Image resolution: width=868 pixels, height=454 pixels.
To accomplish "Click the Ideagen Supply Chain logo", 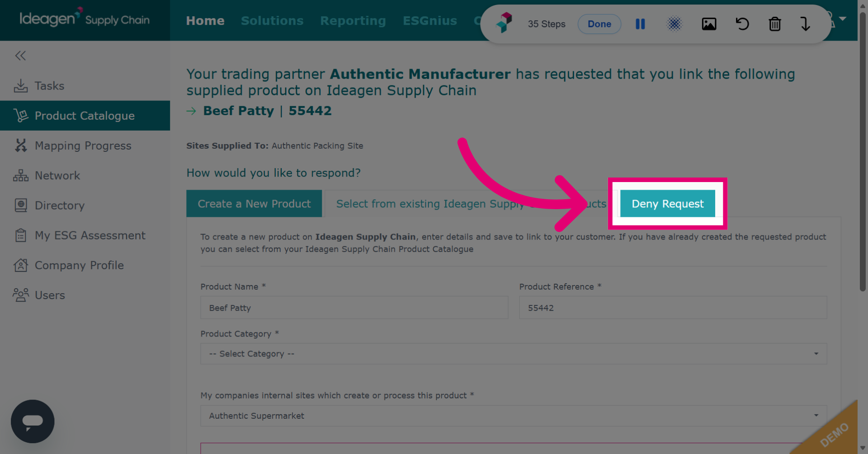I will point(85,19).
